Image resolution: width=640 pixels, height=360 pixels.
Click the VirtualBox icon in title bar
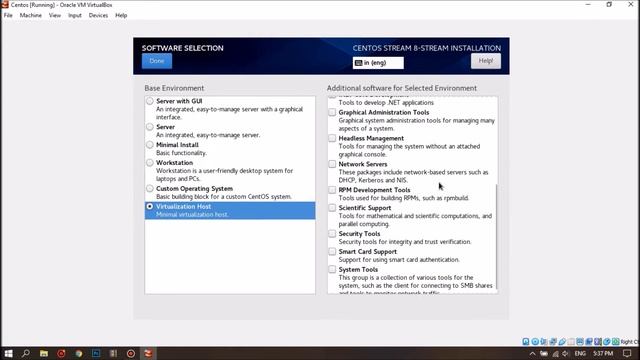pyautogui.click(x=5, y=4)
